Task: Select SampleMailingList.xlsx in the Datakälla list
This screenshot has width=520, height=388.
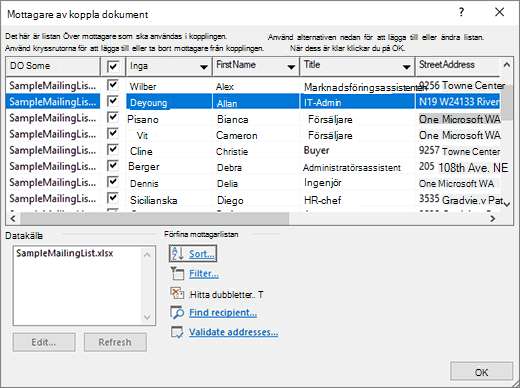Action: [65, 253]
